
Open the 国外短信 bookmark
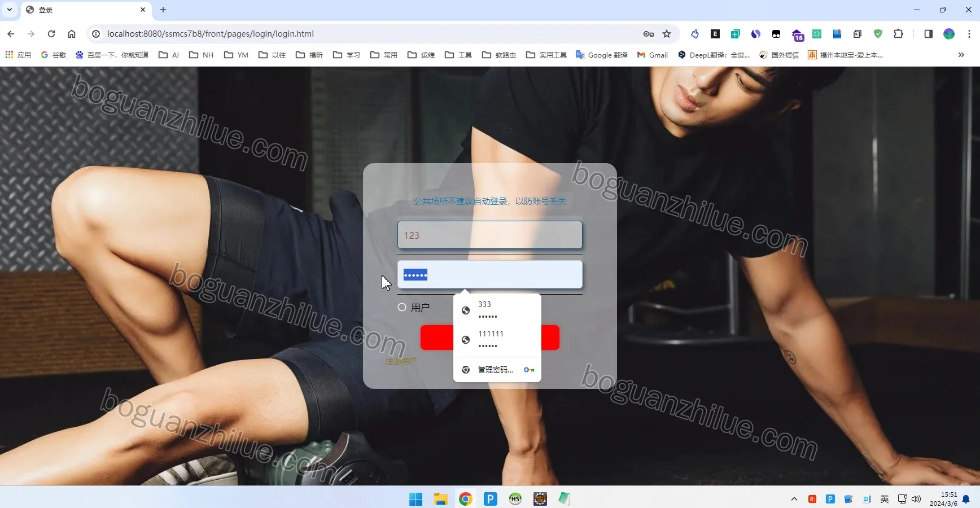pos(778,55)
